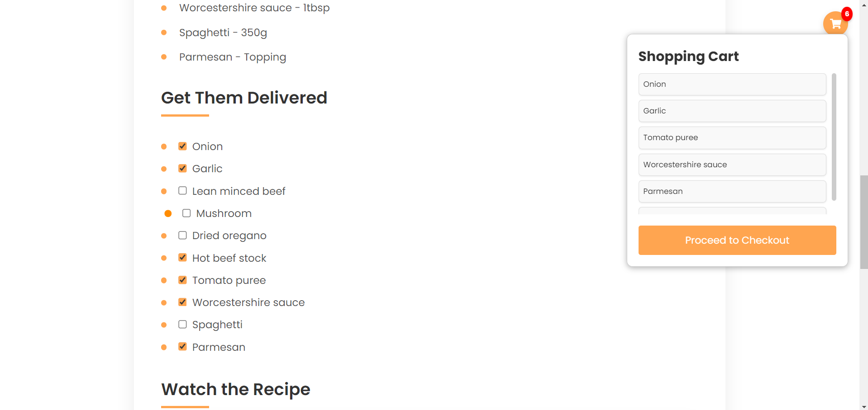Uncheck the Parmesan checkbox
Image resolution: width=868 pixels, height=410 pixels.
point(182,347)
